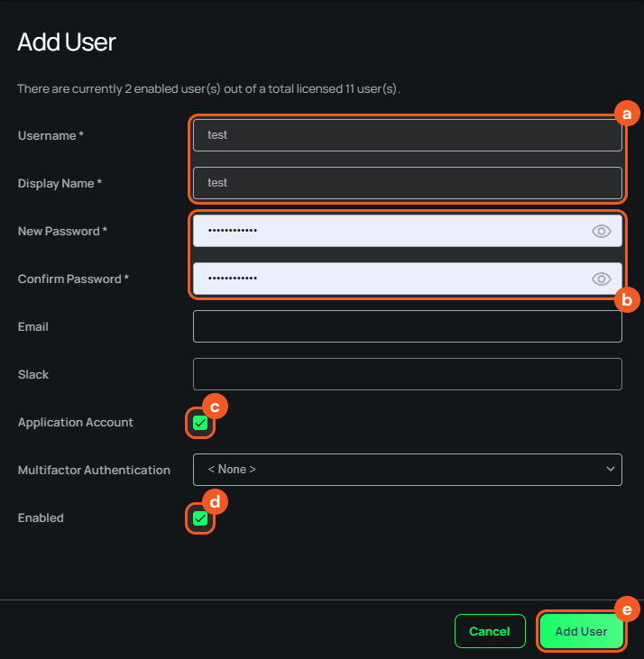This screenshot has width=644, height=659.
Task: Uncheck the Application Account checkbox
Action: pyautogui.click(x=200, y=423)
